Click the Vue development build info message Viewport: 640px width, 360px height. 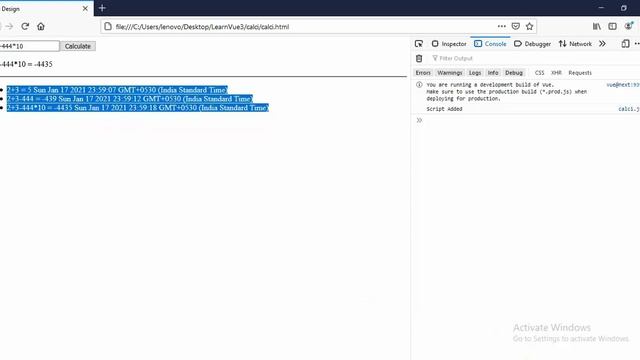[x=507, y=92]
